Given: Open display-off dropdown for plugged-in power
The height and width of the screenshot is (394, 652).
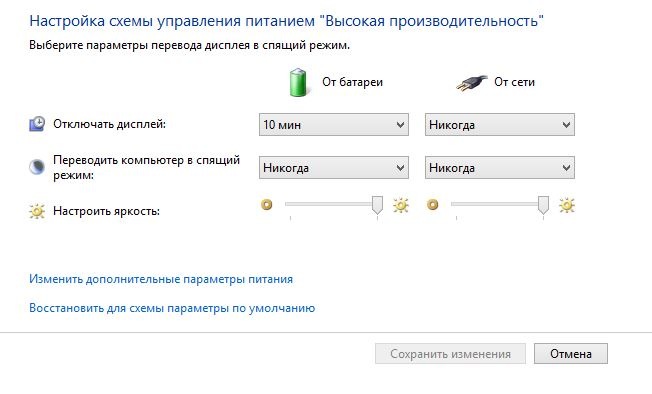Looking at the screenshot, I should pos(500,124).
